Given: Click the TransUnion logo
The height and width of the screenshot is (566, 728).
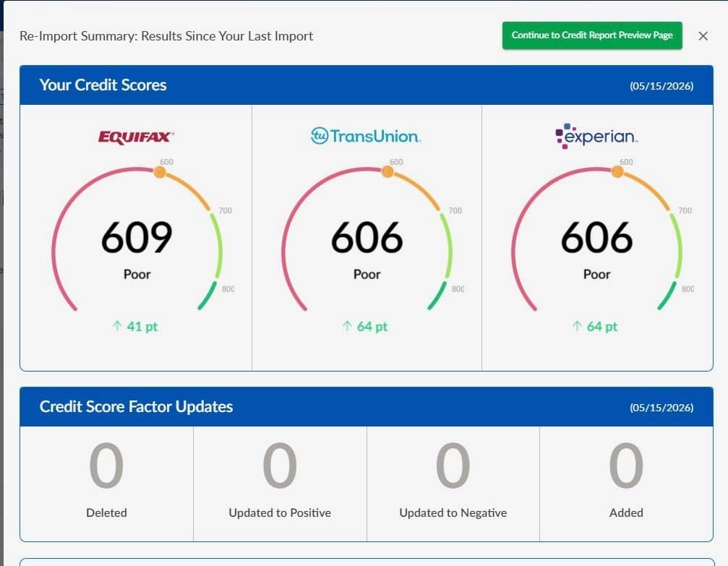Looking at the screenshot, I should (366, 136).
